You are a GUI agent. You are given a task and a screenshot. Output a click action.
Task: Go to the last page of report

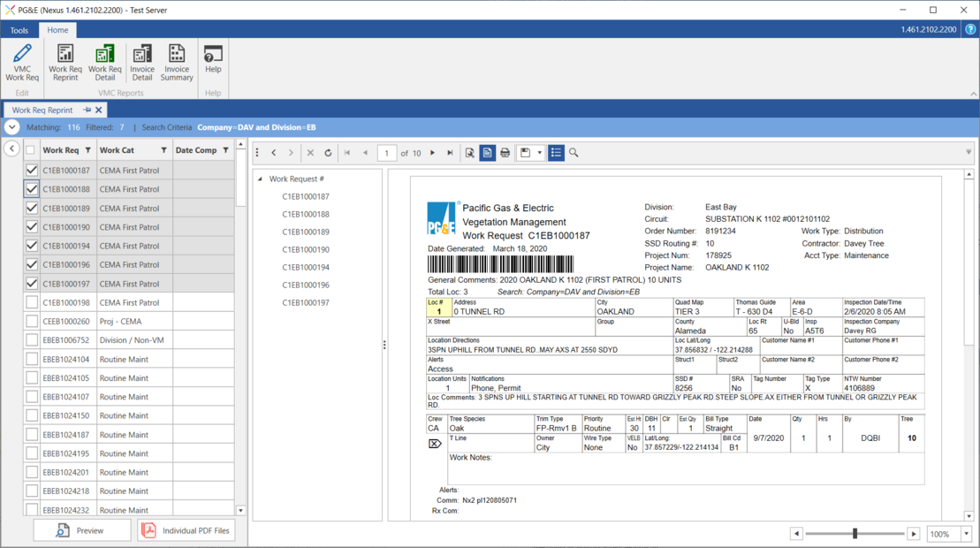pos(450,153)
